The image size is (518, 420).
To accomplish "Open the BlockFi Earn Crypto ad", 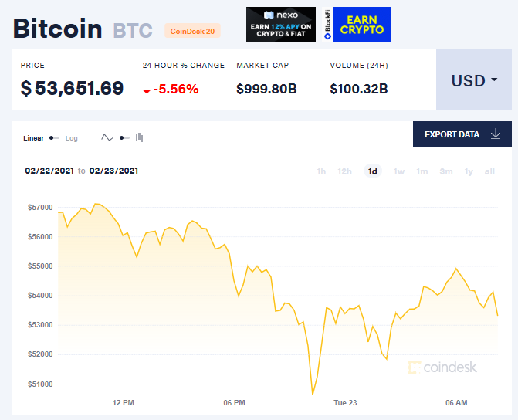I will [x=357, y=25].
